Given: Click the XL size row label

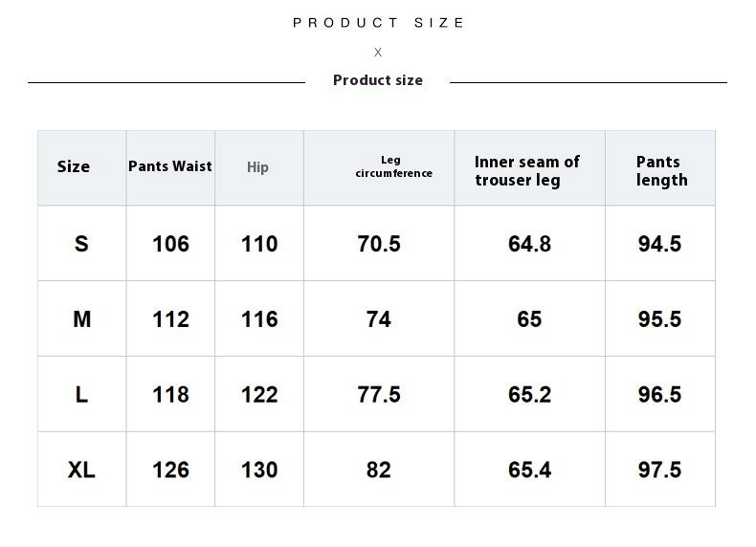Looking at the screenshot, I should point(81,470).
